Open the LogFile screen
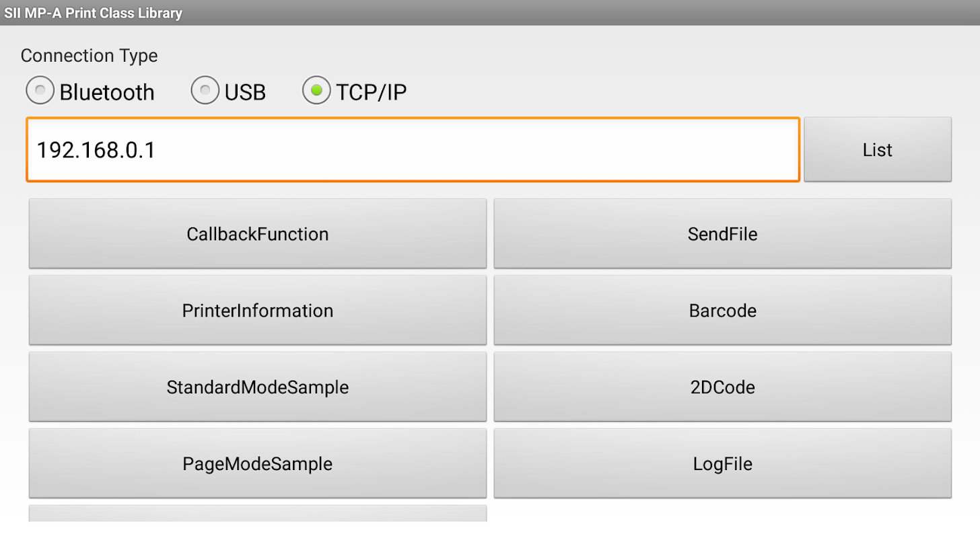 coord(722,464)
